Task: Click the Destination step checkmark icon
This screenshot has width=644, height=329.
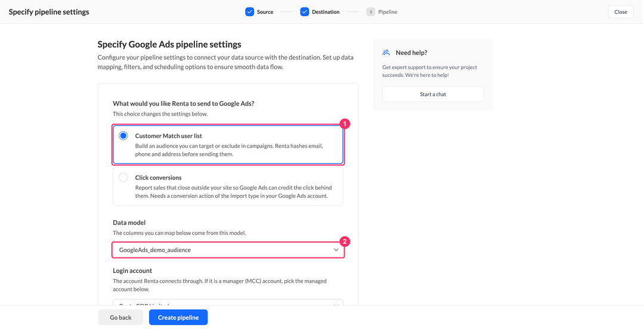Action: click(x=305, y=12)
